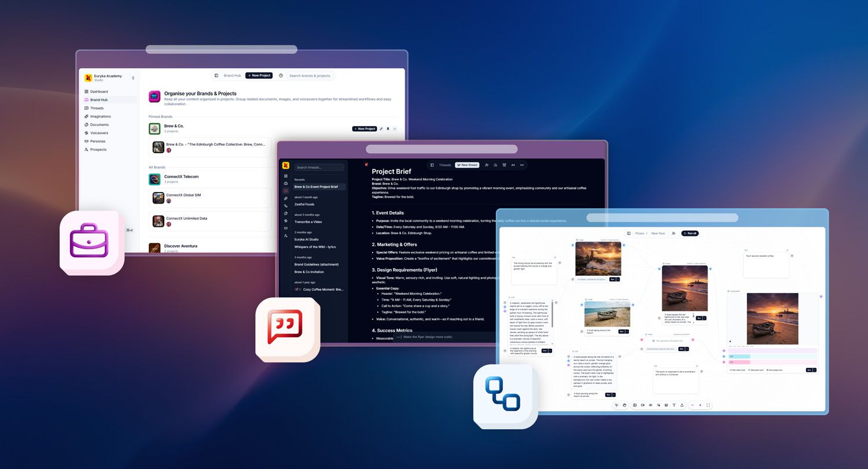Toggle sidebar panel icon beside Brand Hub

(x=216, y=76)
